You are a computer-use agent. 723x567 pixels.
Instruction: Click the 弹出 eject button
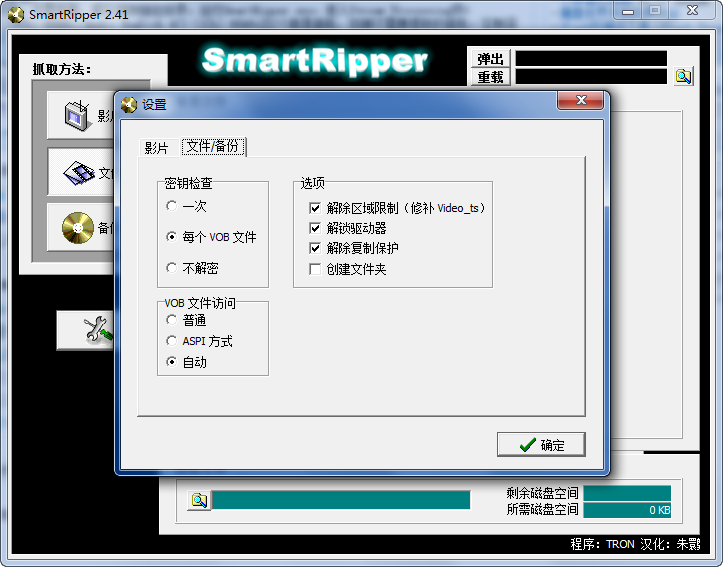pos(490,59)
